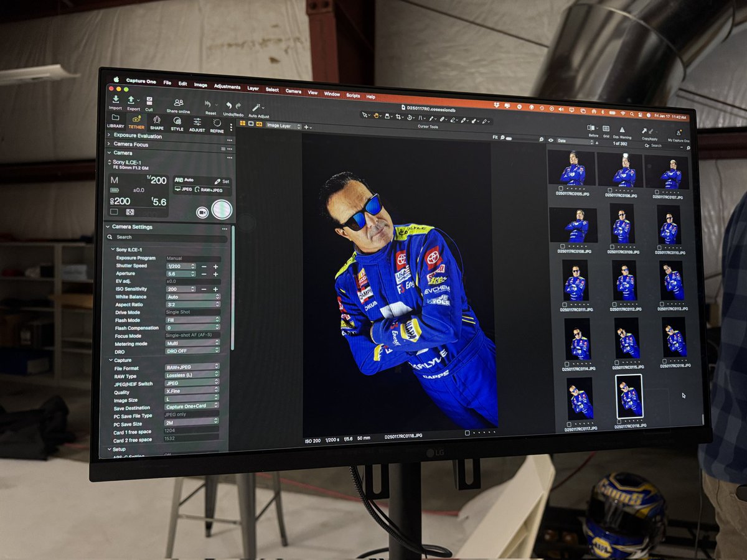This screenshot has width=747, height=560.
Task: Increase Shutter Speed with plus button
Action: (215, 267)
